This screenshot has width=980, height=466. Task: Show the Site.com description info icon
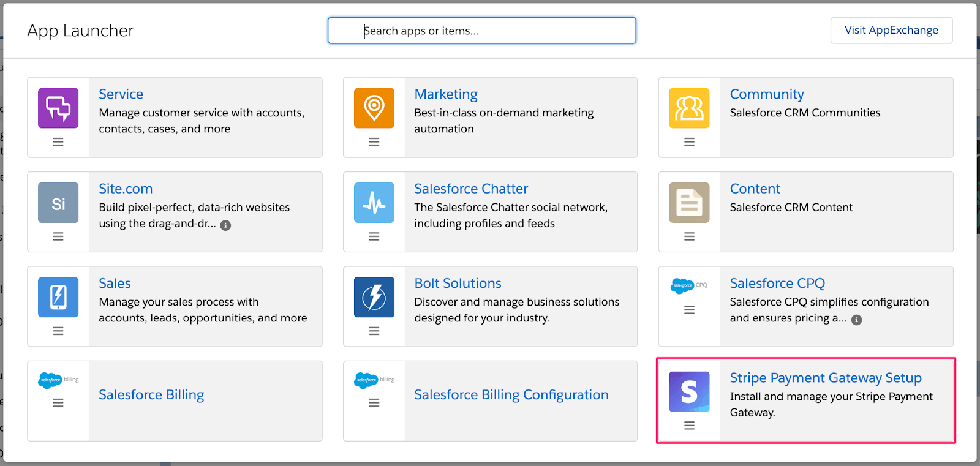click(225, 225)
